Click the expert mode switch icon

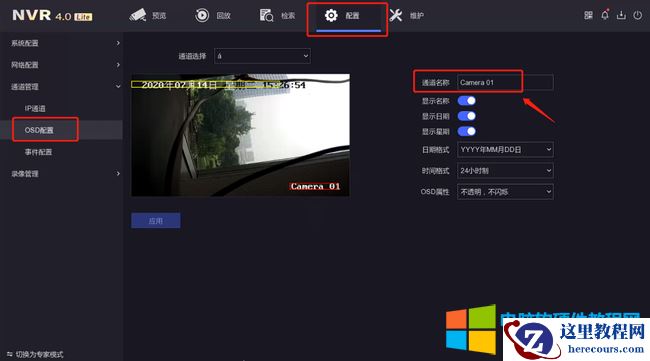coord(10,354)
